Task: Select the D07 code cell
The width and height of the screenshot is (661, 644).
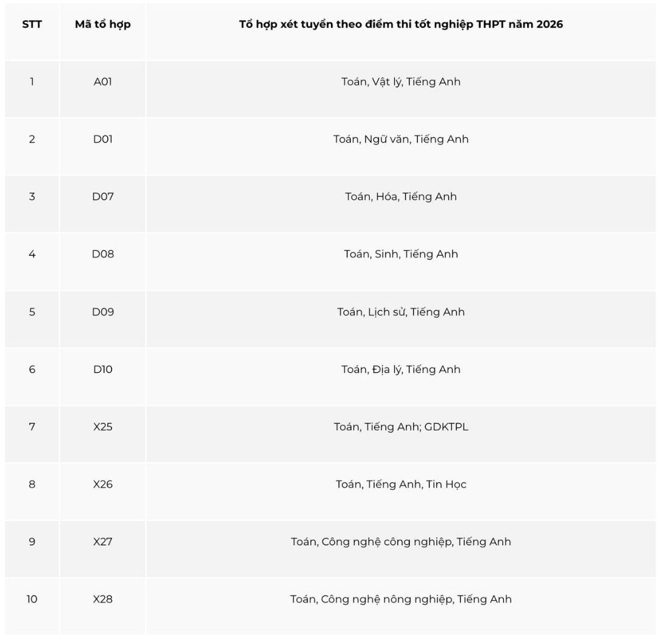Action: pos(102,197)
